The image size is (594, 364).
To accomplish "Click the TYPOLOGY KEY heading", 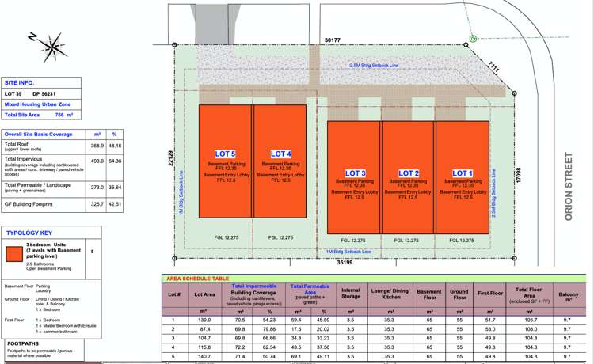I will (29, 233).
